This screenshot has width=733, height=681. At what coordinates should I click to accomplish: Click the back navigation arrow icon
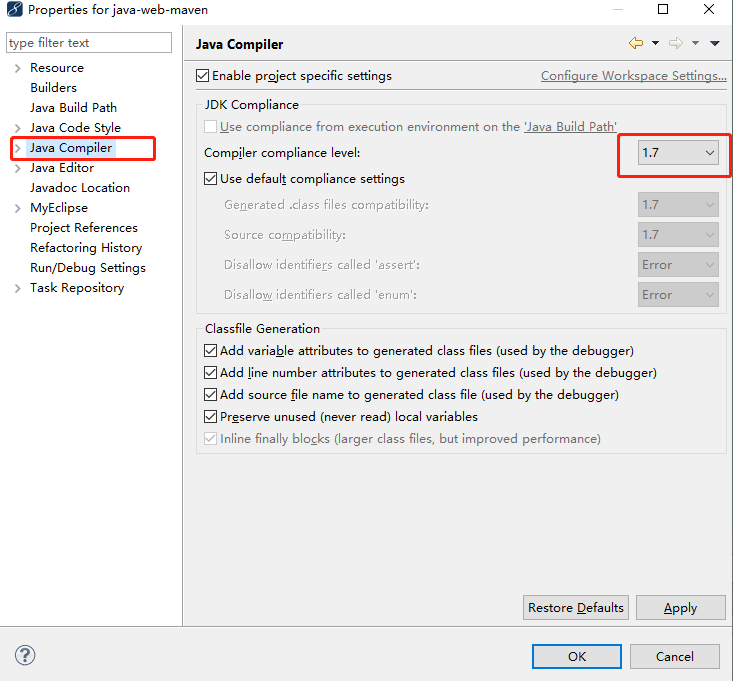636,43
